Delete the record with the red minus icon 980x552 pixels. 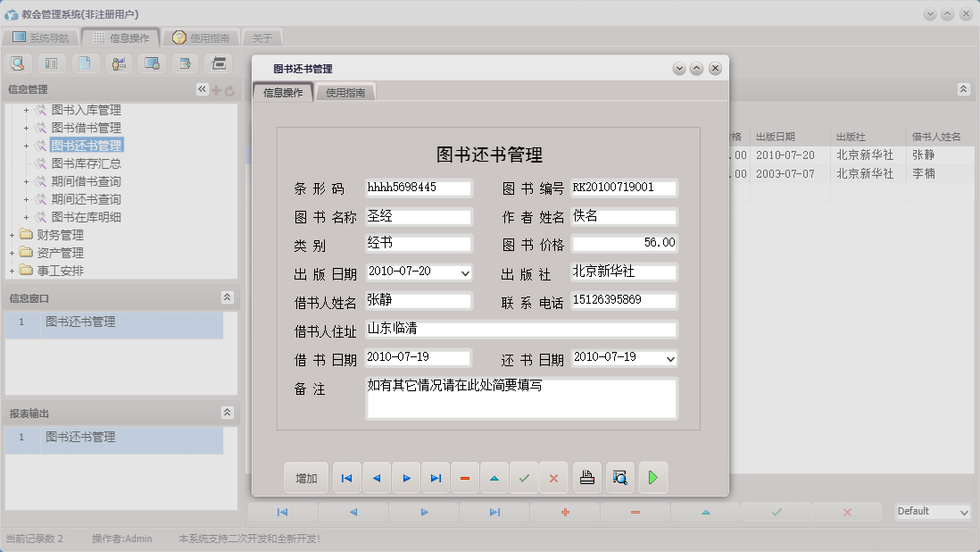pyautogui.click(x=464, y=477)
